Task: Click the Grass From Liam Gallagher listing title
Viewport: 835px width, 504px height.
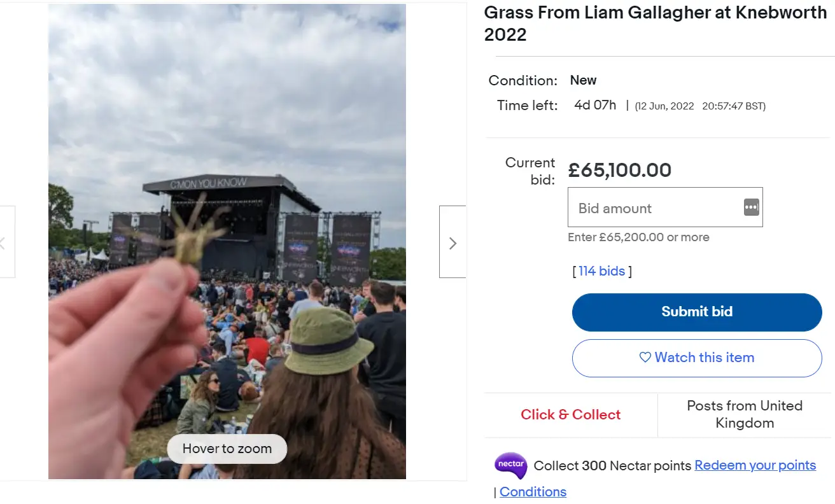Action: [655, 24]
